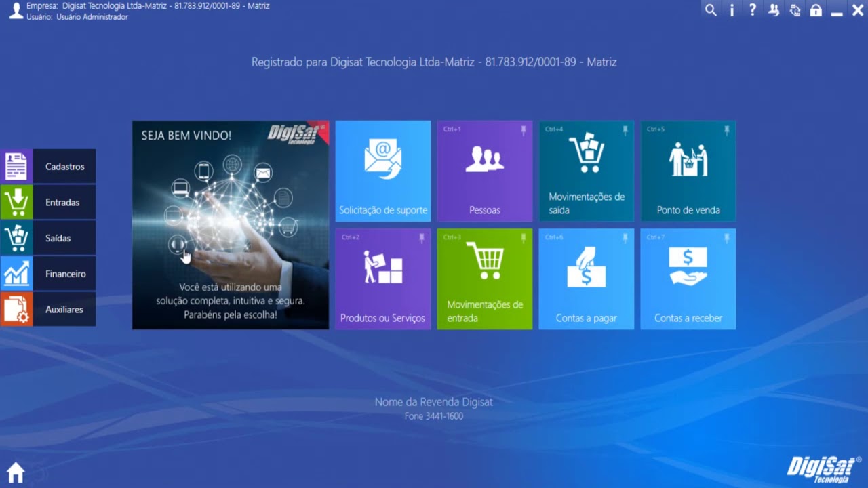The image size is (868, 488).
Task: Click the Seja Bem Vindo welcome banner
Action: tap(231, 225)
